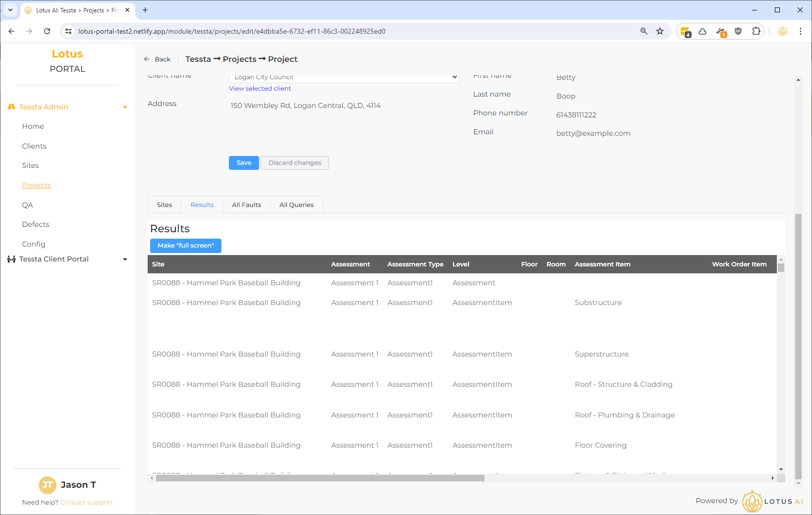Image resolution: width=812 pixels, height=515 pixels.
Task: Collapse the Tessta Admin section
Action: point(125,107)
